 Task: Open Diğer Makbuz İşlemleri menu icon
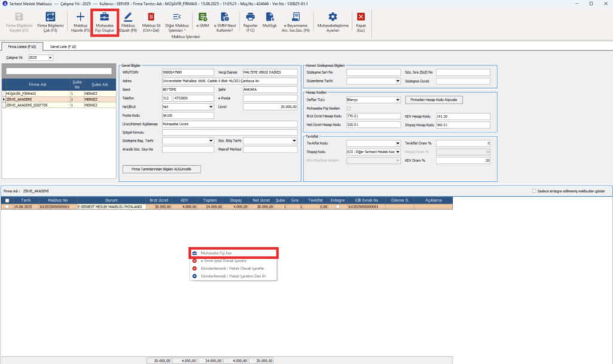(177, 17)
